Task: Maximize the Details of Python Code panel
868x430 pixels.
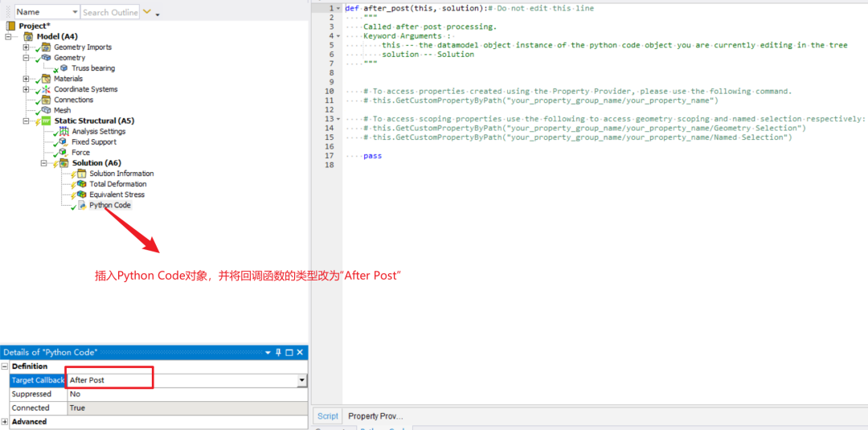Action: coord(289,352)
